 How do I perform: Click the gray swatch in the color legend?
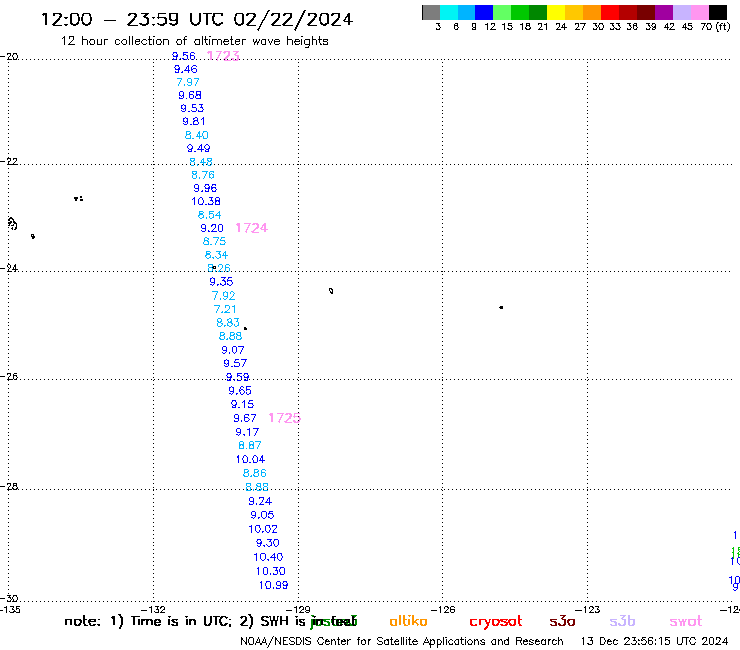pos(431,12)
